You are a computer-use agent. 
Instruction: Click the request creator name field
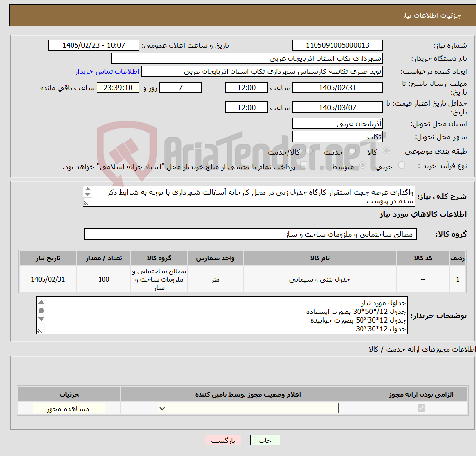[x=261, y=71]
